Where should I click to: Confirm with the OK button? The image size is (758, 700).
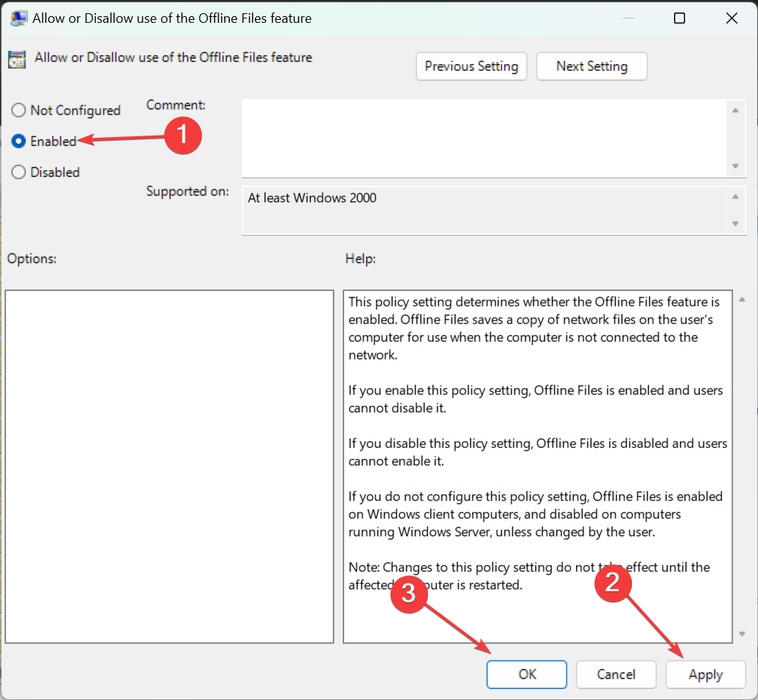[x=527, y=674]
